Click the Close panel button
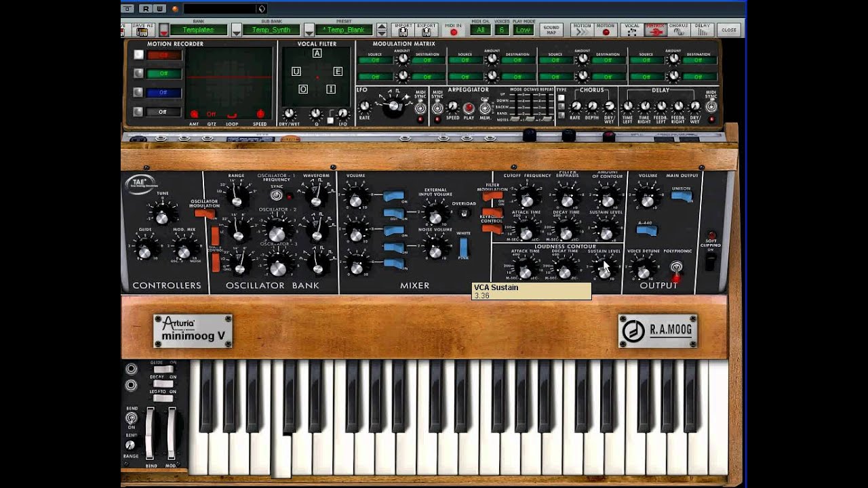The image size is (868, 488). [729, 30]
